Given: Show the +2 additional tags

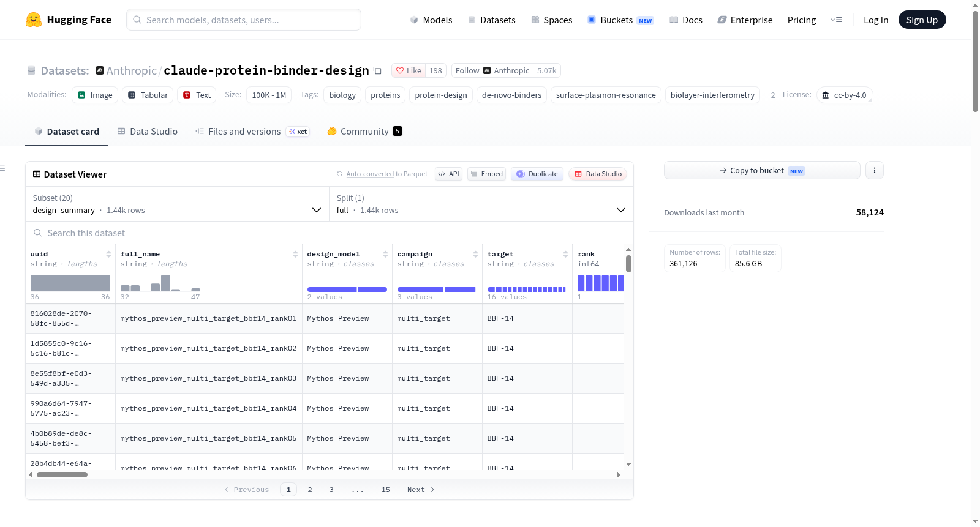Looking at the screenshot, I should (770, 95).
